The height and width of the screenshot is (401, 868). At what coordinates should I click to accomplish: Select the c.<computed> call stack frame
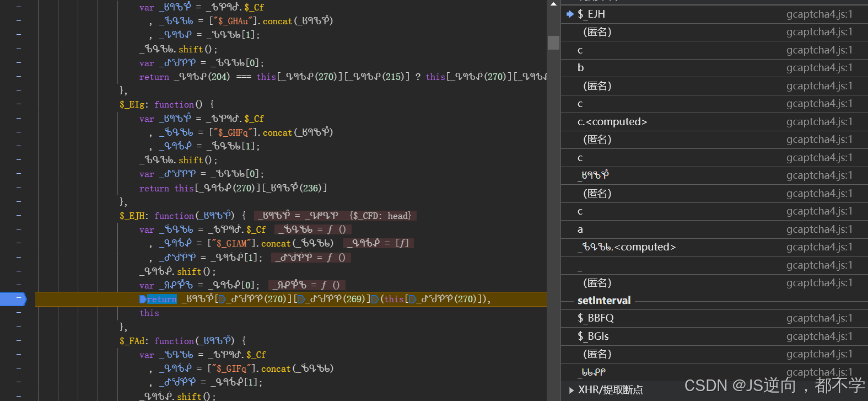coord(714,122)
